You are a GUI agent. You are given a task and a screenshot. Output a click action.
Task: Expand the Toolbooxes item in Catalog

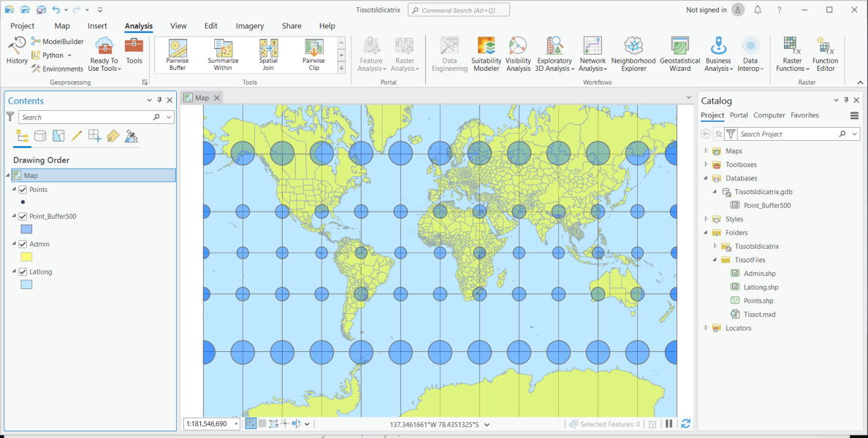[705, 164]
